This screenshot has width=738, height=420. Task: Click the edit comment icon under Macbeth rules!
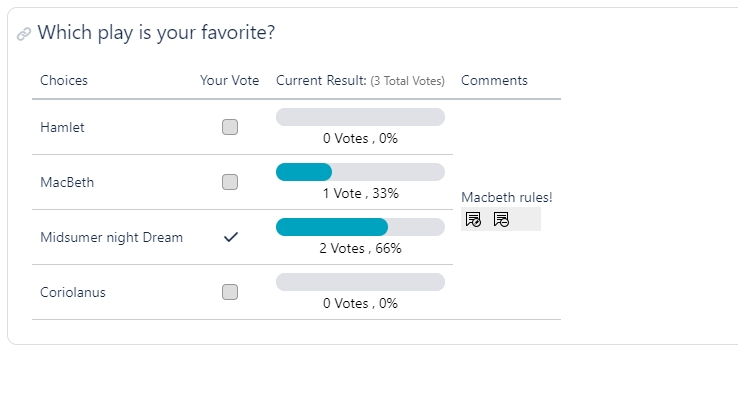click(474, 219)
